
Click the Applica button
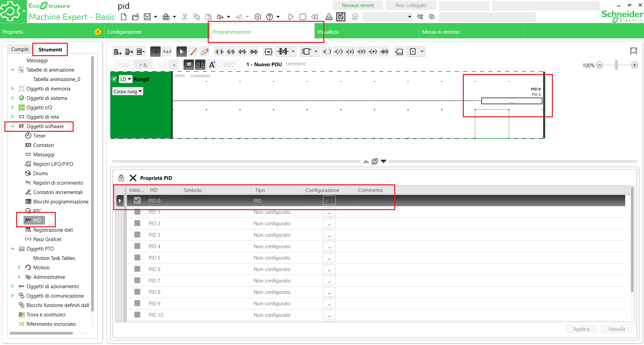pyautogui.click(x=581, y=329)
